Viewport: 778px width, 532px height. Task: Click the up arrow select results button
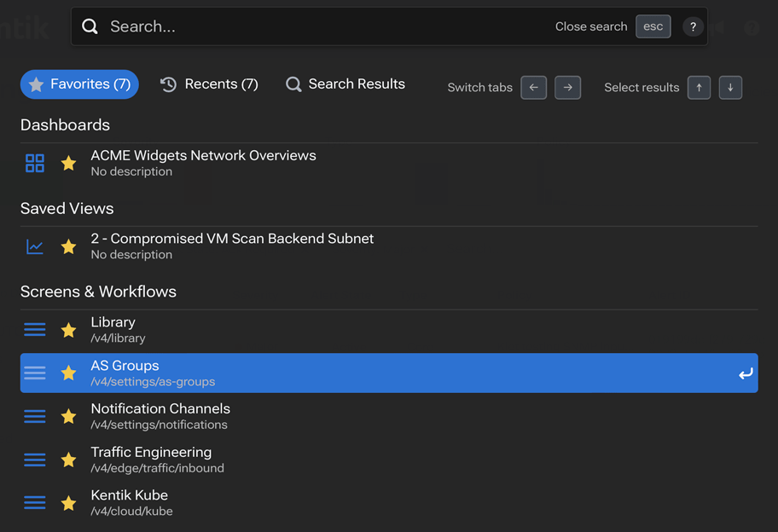point(700,88)
